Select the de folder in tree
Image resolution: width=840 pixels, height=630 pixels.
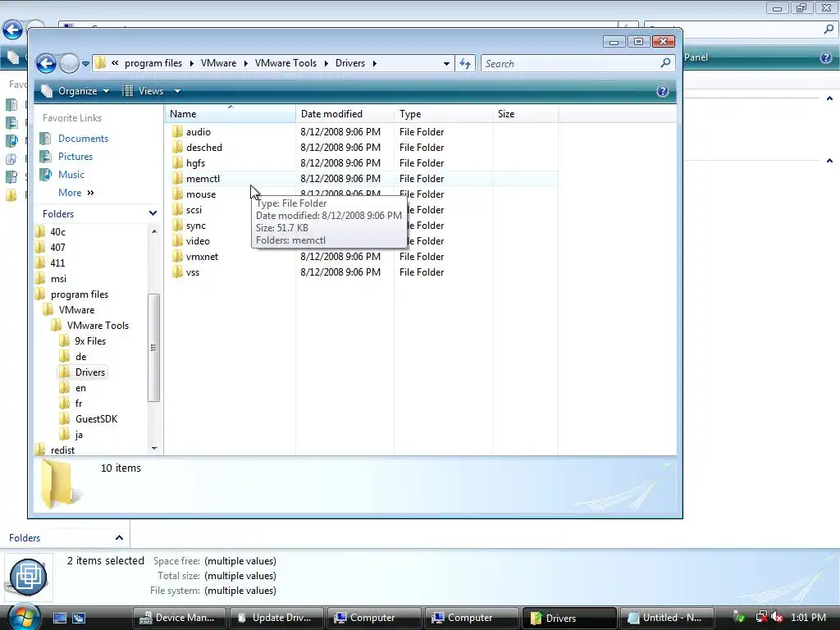point(81,356)
